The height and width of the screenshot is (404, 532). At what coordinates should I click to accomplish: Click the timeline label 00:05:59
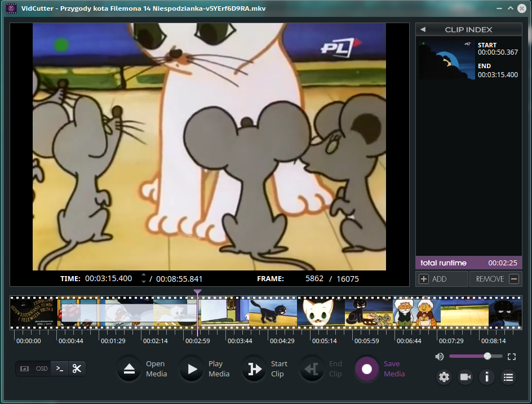click(x=367, y=341)
